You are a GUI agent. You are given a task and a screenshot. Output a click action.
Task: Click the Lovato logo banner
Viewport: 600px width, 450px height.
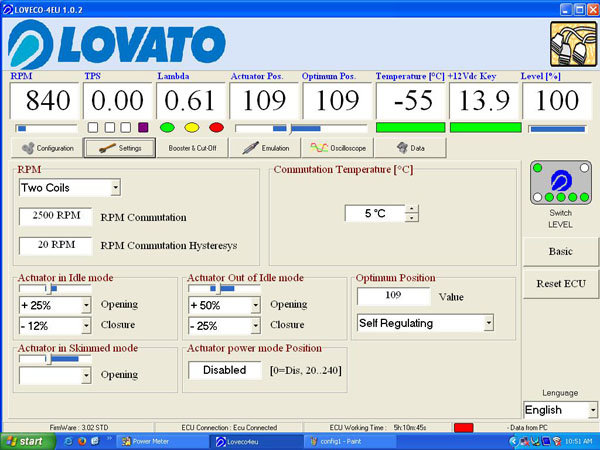[x=117, y=44]
